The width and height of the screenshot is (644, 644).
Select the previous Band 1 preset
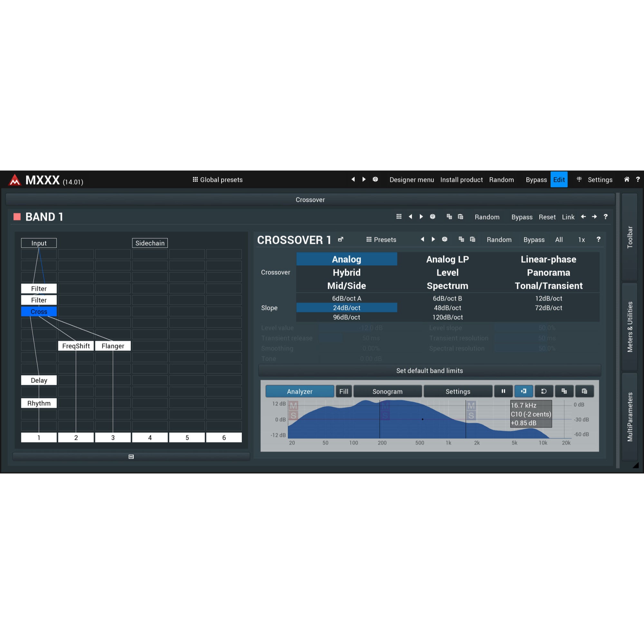[410, 217]
